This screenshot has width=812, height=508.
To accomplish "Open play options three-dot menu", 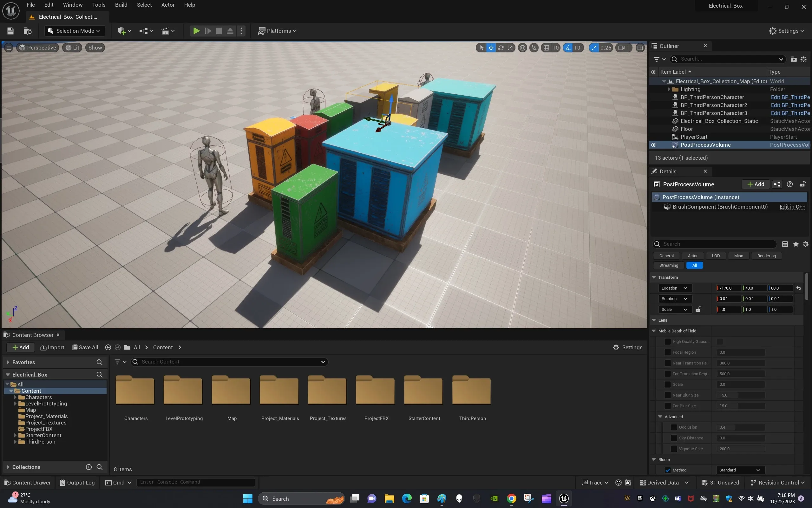I will [x=241, y=31].
